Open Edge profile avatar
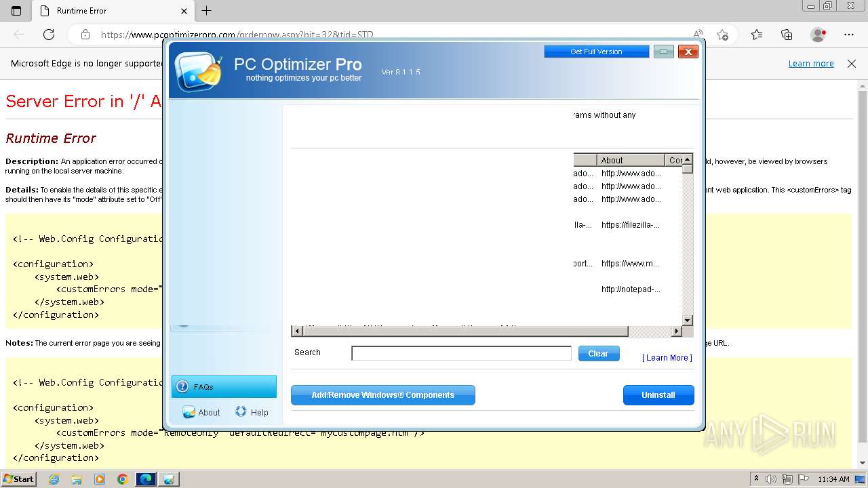868x488 pixels. (818, 35)
